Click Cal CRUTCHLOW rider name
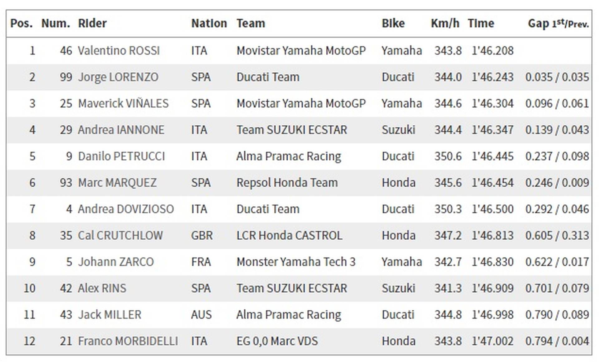The height and width of the screenshot is (364, 599). [120, 235]
